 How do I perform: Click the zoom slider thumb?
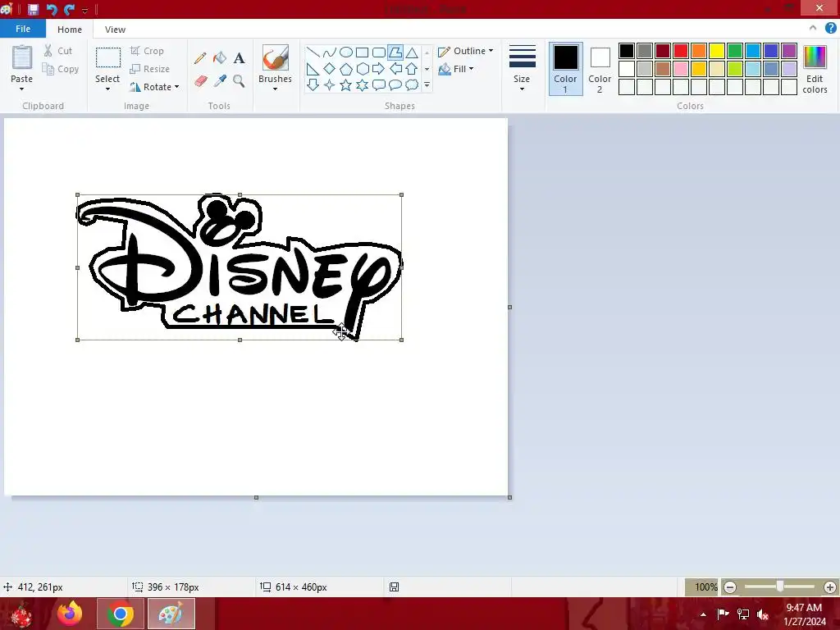click(x=780, y=587)
